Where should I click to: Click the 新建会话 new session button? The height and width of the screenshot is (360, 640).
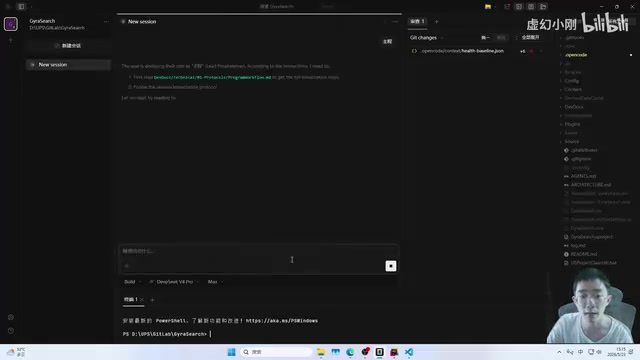[x=68, y=45]
